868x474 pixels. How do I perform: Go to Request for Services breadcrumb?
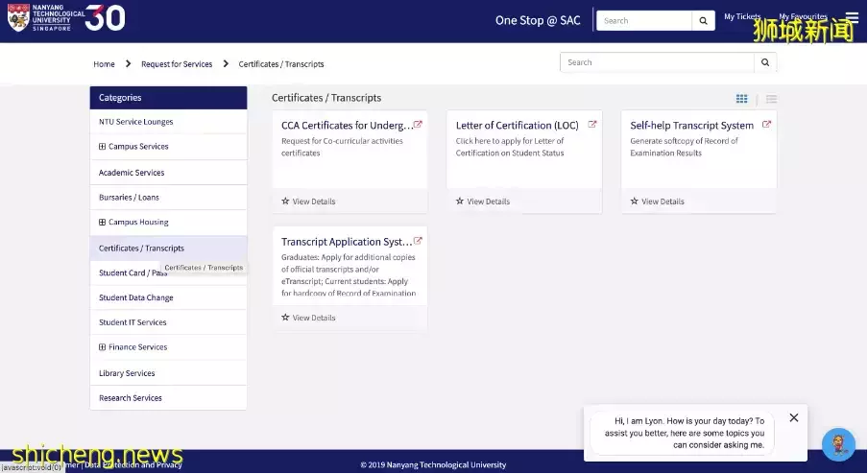177,64
